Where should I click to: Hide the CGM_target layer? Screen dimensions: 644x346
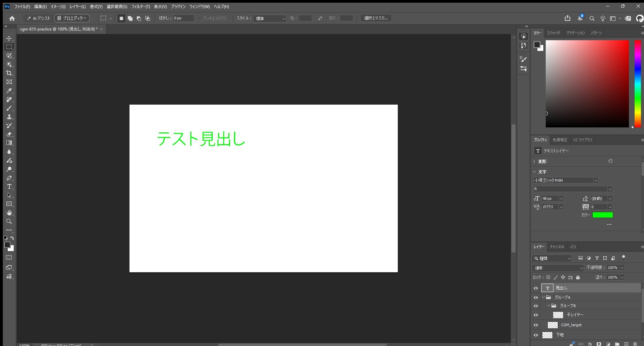coord(536,325)
